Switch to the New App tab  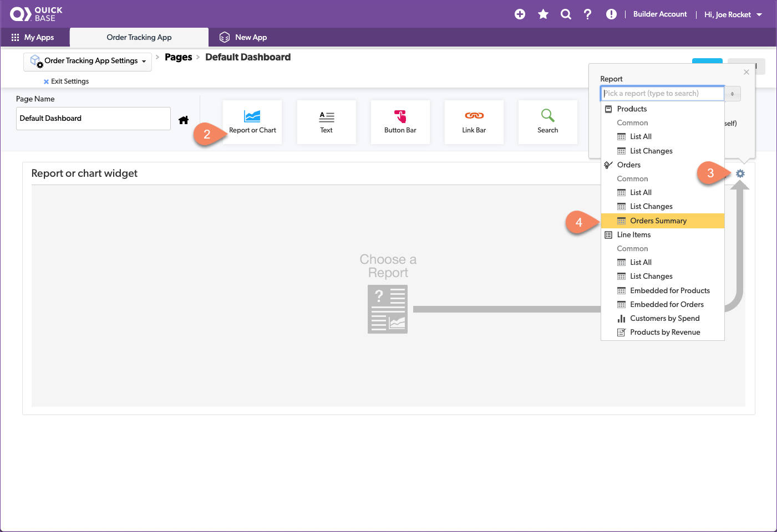click(x=249, y=37)
